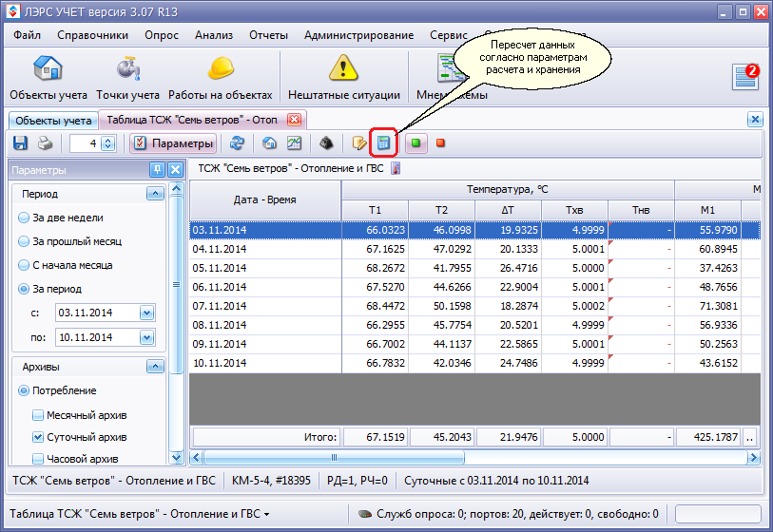Click table horizontal scrollbar left arrow

tap(196, 458)
